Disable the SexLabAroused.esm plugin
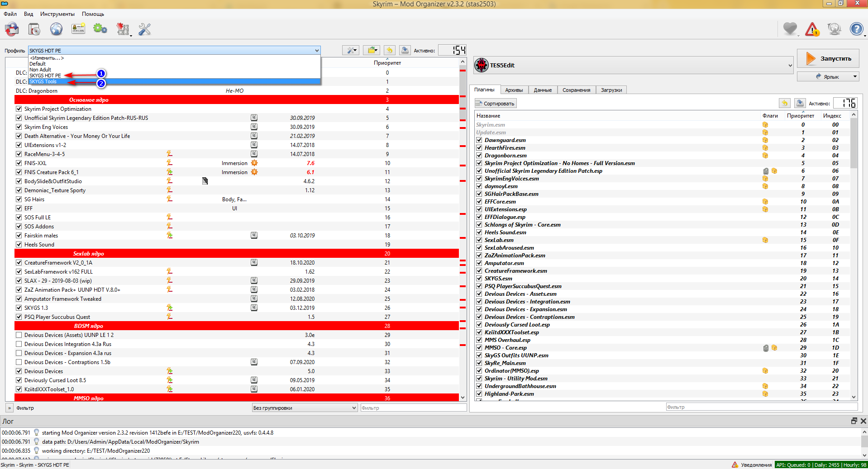 (x=479, y=248)
